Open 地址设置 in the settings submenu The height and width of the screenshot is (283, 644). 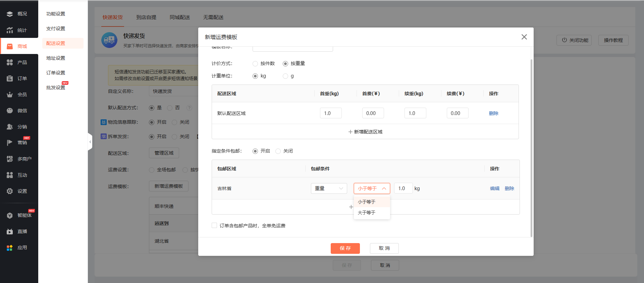(56, 58)
